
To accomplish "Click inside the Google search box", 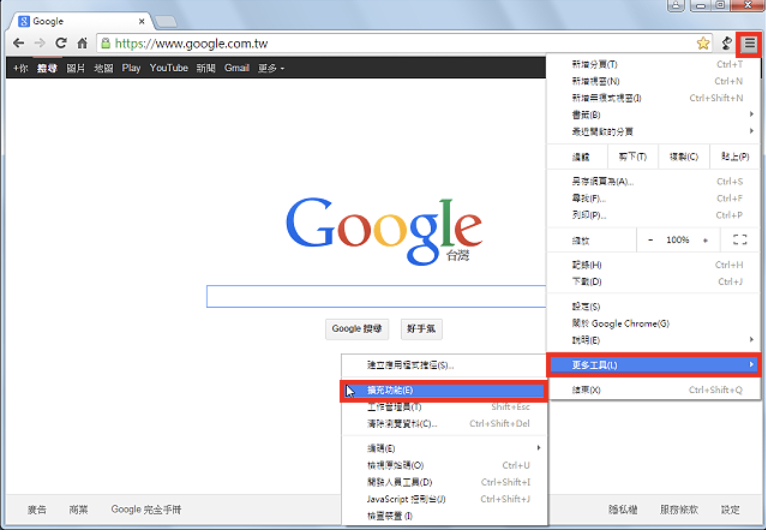I will [x=376, y=296].
